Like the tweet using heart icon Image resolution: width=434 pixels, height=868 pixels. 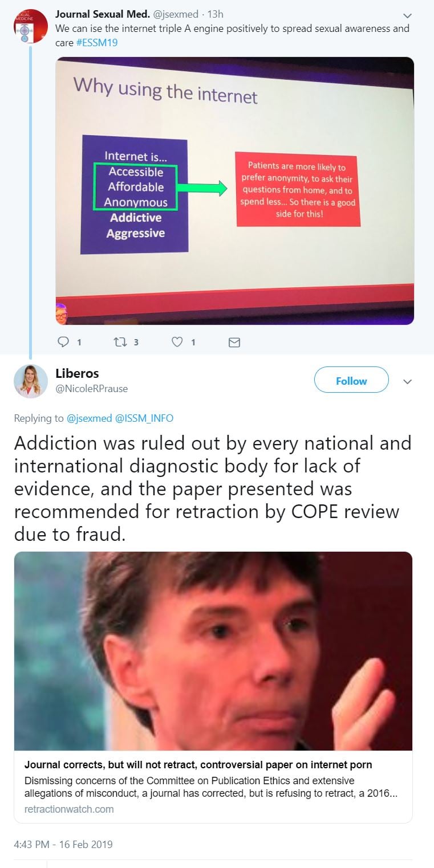[x=177, y=342]
